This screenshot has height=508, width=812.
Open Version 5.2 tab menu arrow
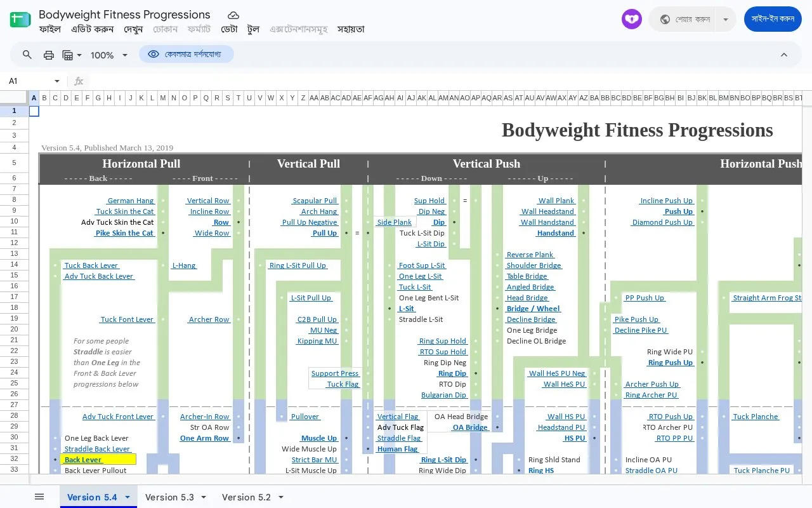[281, 497]
